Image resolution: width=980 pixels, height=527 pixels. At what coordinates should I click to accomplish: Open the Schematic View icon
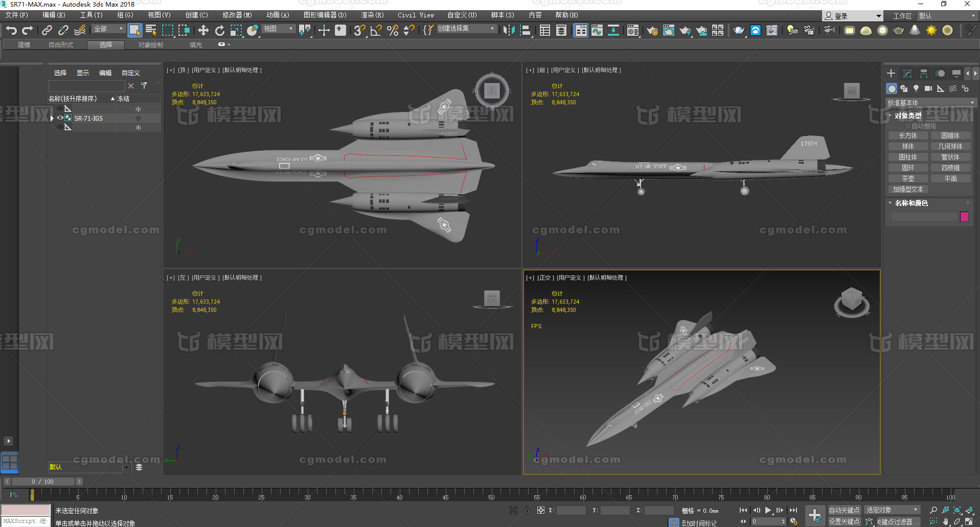click(x=613, y=30)
